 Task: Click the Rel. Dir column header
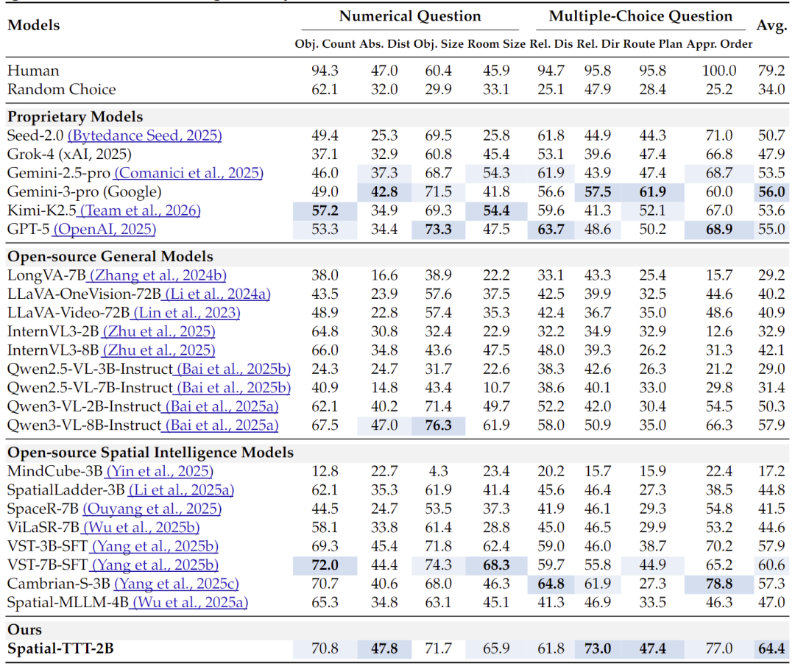tap(598, 45)
